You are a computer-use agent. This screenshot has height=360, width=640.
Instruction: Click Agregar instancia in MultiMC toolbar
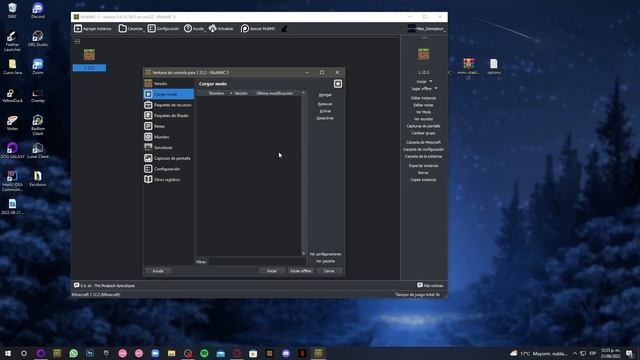coord(93,29)
